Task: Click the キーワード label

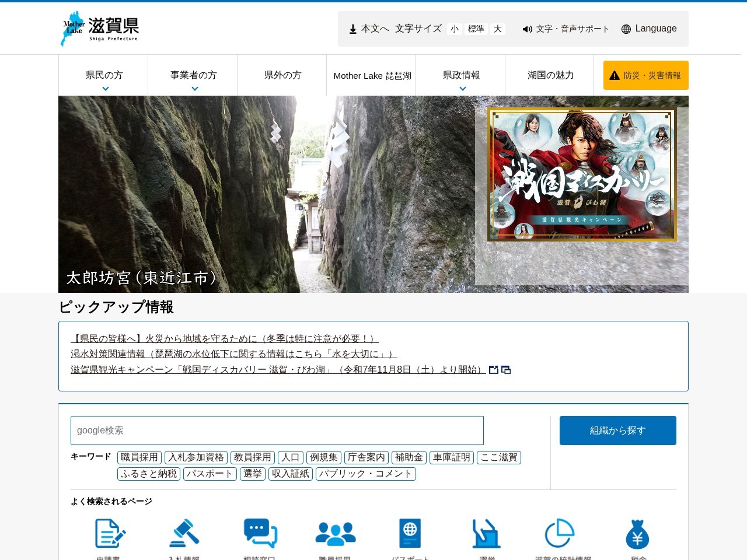Action: (x=90, y=457)
